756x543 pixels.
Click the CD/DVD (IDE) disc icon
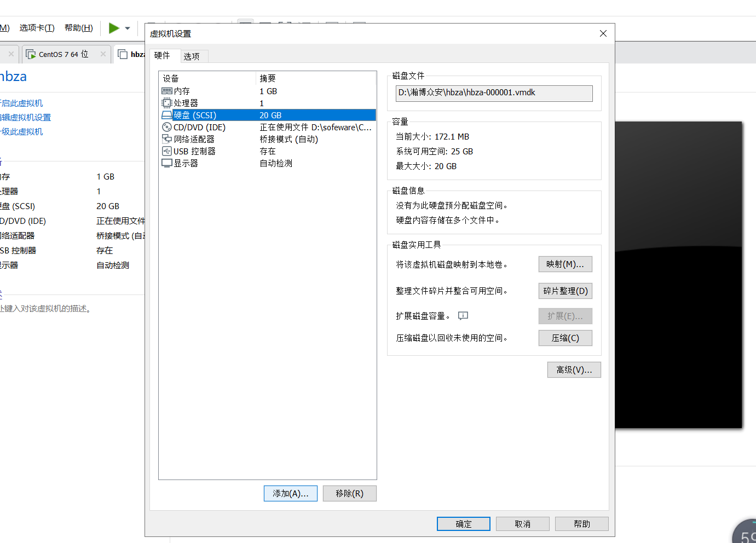coord(167,127)
